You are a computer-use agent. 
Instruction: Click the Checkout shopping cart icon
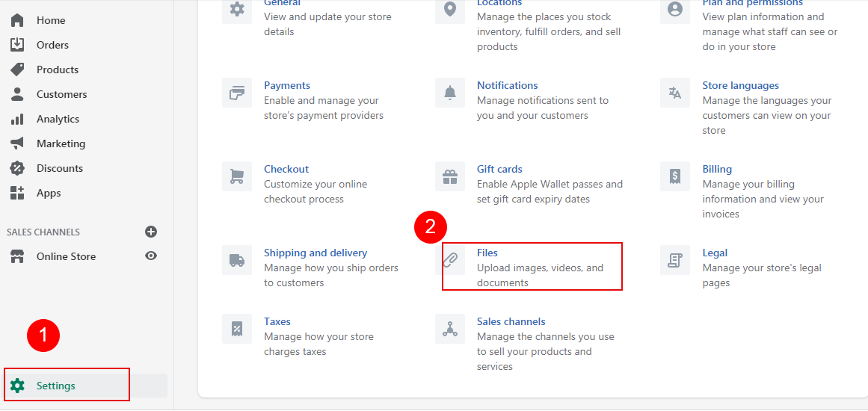(x=237, y=177)
